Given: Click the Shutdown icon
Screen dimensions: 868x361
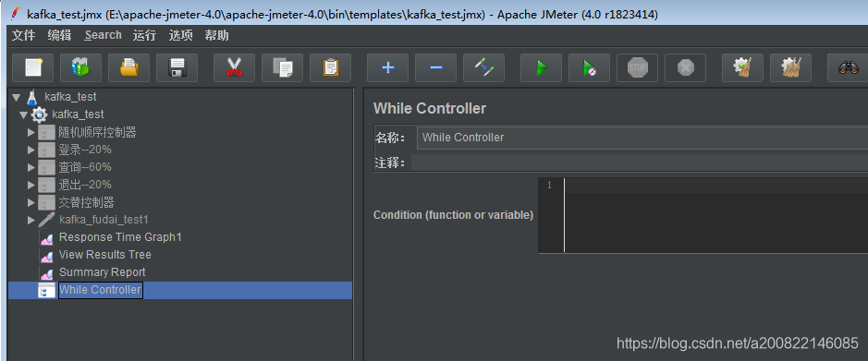Looking at the screenshot, I should coord(685,68).
